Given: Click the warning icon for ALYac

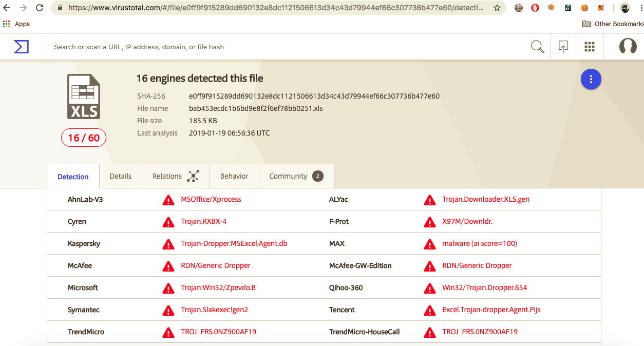Looking at the screenshot, I should pyautogui.click(x=429, y=200).
